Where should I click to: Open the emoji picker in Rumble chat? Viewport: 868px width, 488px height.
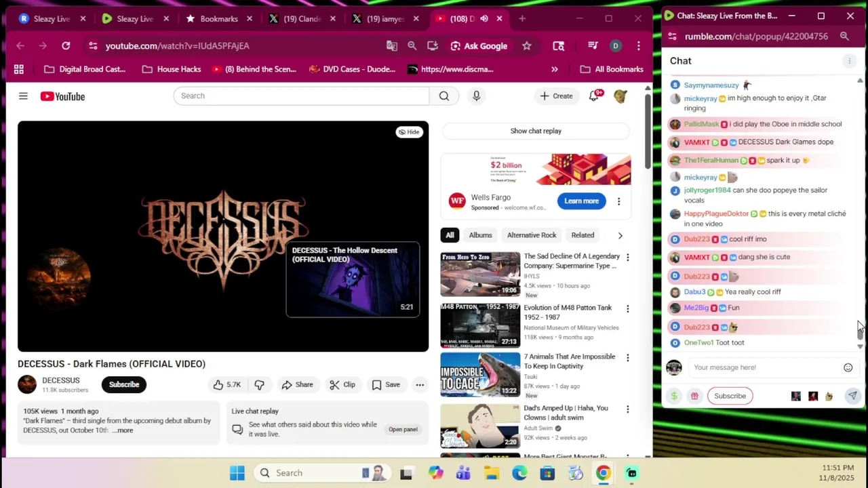point(848,367)
